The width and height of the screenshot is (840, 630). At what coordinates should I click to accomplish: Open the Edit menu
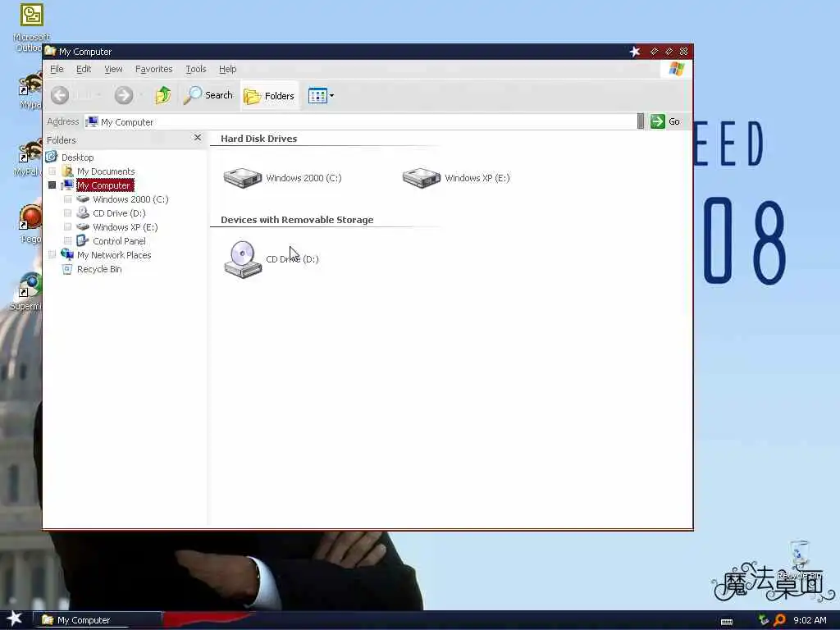pos(84,69)
